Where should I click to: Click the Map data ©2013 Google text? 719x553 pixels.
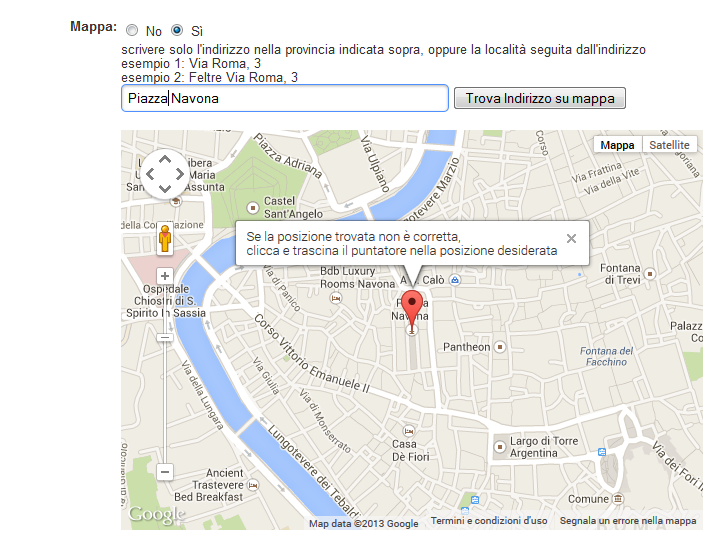[364, 523]
